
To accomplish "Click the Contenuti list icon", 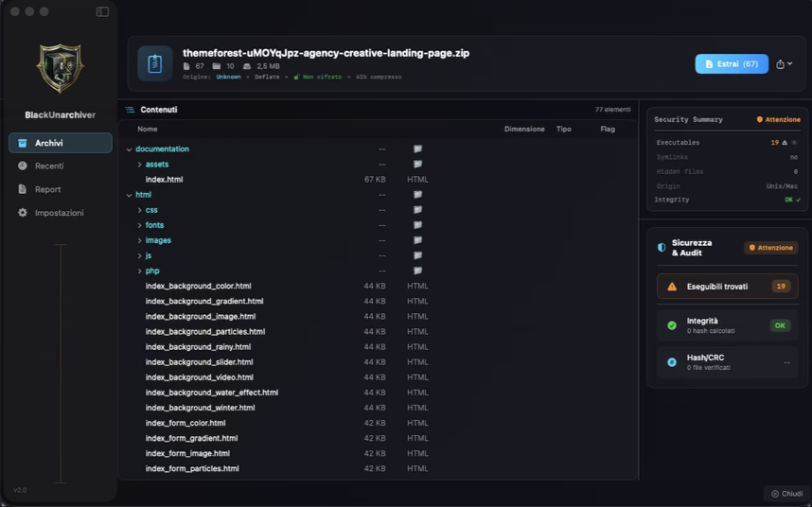I will click(x=131, y=110).
